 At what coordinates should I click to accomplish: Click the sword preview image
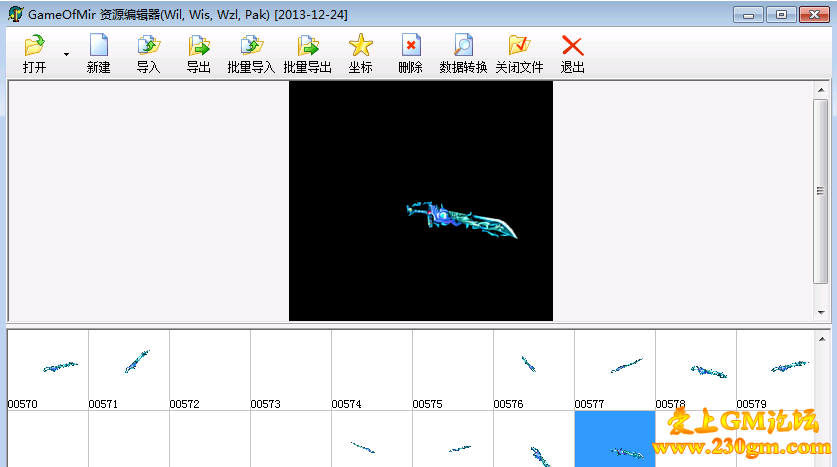421,201
